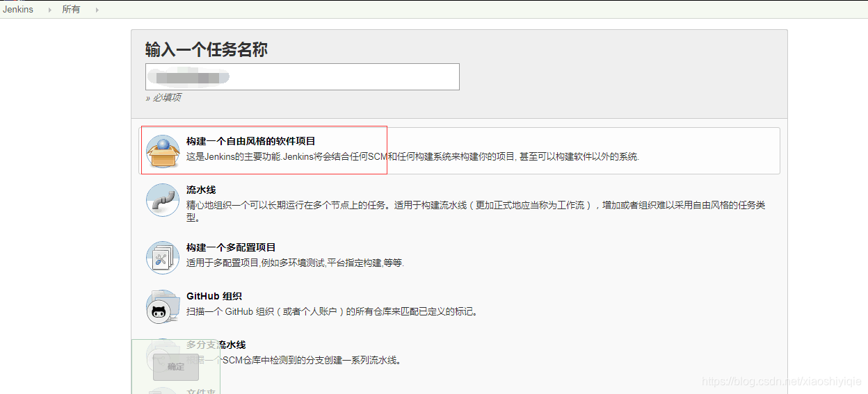Image resolution: width=868 pixels, height=394 pixels.
Task: Expand the dropdown arrow after 所有 breadcrumb
Action: (x=97, y=10)
